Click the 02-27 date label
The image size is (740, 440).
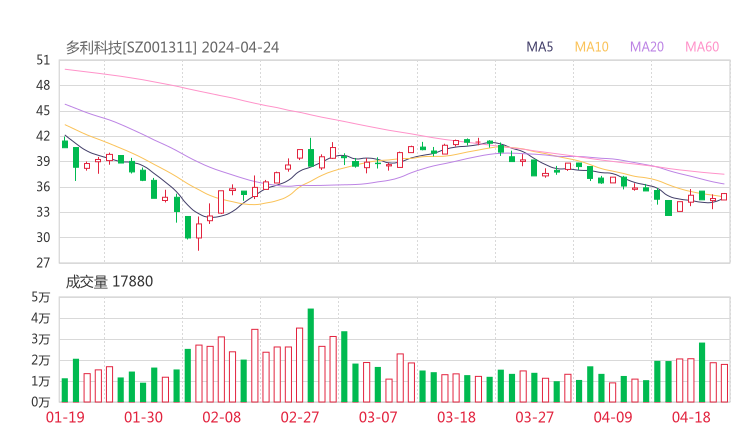[300, 417]
